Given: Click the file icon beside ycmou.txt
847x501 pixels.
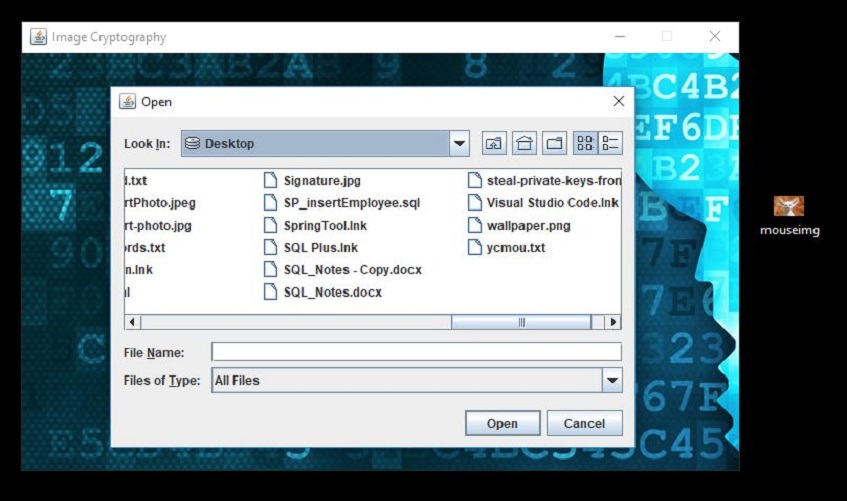Looking at the screenshot, I should tap(474, 247).
